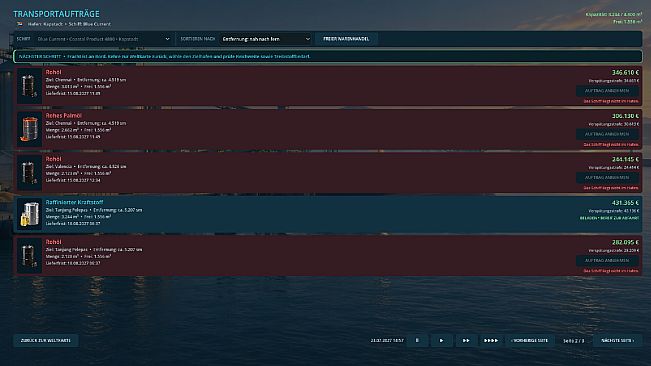The height and width of the screenshot is (366, 651).
Task: Click the red harbor warning under 346.610 € order
Action: tap(611, 101)
